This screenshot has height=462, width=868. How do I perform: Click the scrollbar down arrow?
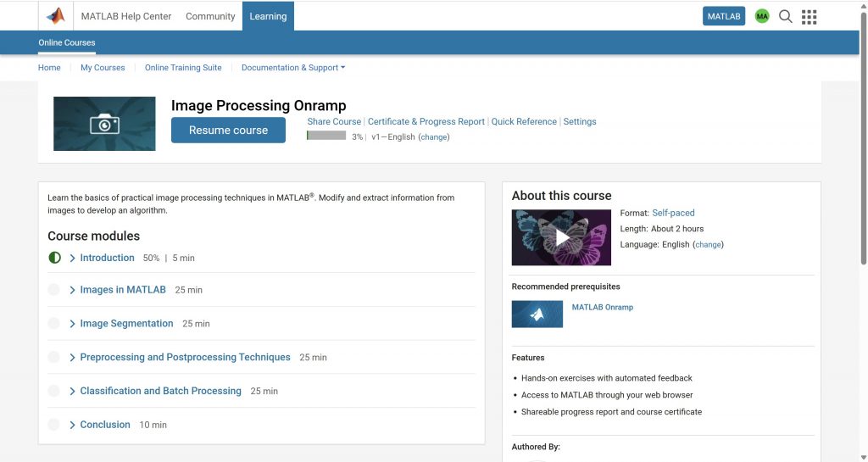pos(864,457)
